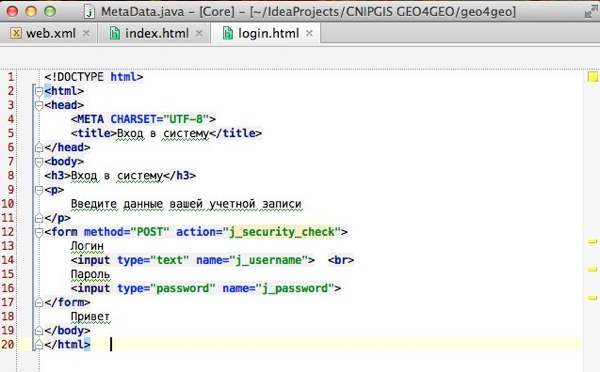The width and height of the screenshot is (600, 372).
Task: Fold at the </form> marker on line 17
Action: tap(39, 302)
